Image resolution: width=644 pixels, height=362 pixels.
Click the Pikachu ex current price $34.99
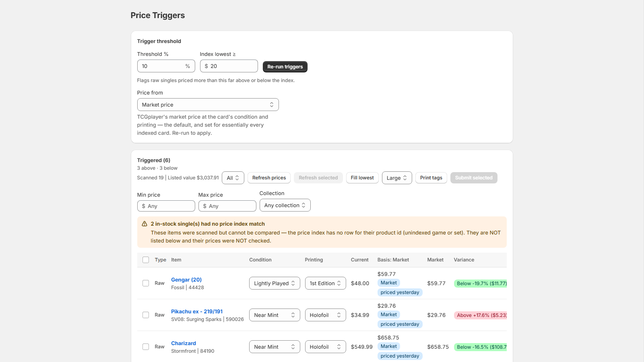pyautogui.click(x=360, y=315)
